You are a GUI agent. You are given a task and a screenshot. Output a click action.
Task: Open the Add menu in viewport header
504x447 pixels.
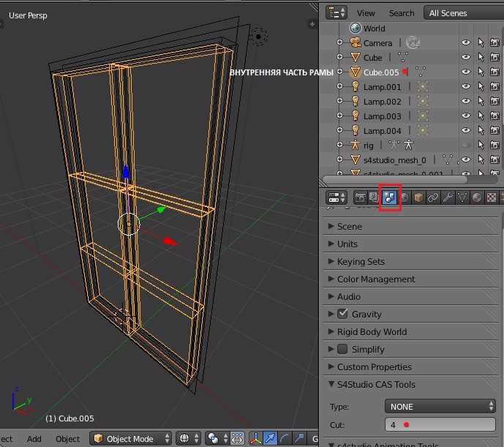pos(34,439)
